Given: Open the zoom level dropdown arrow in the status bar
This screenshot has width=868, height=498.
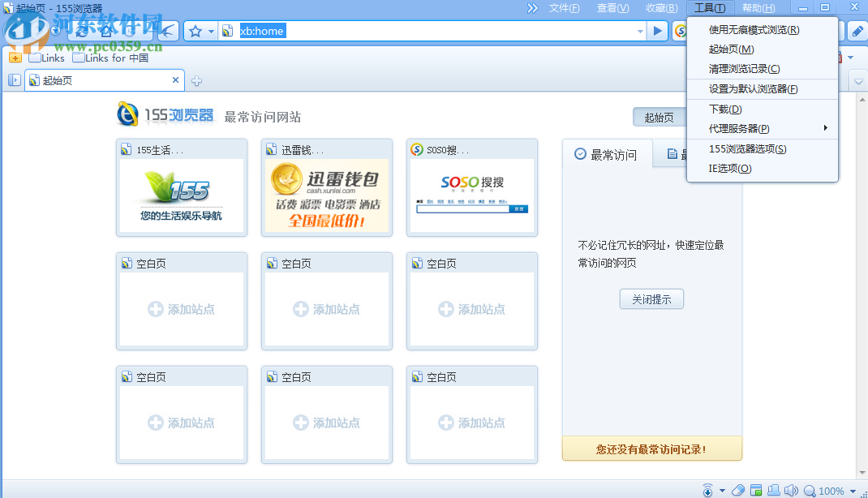Looking at the screenshot, I should tap(853, 491).
